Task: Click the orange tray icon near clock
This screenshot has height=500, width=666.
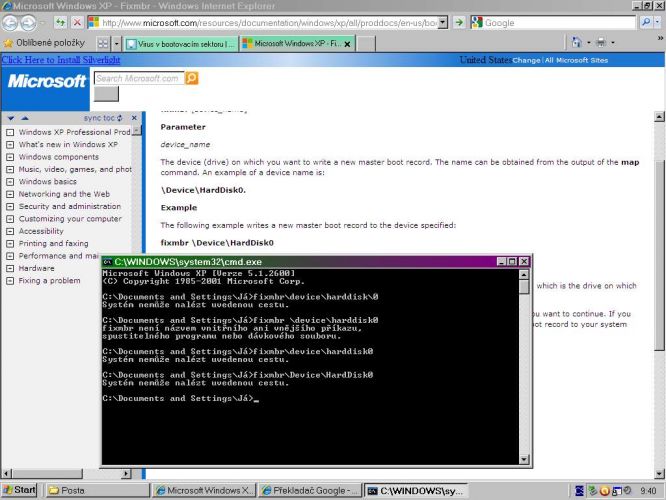Action: [x=604, y=491]
